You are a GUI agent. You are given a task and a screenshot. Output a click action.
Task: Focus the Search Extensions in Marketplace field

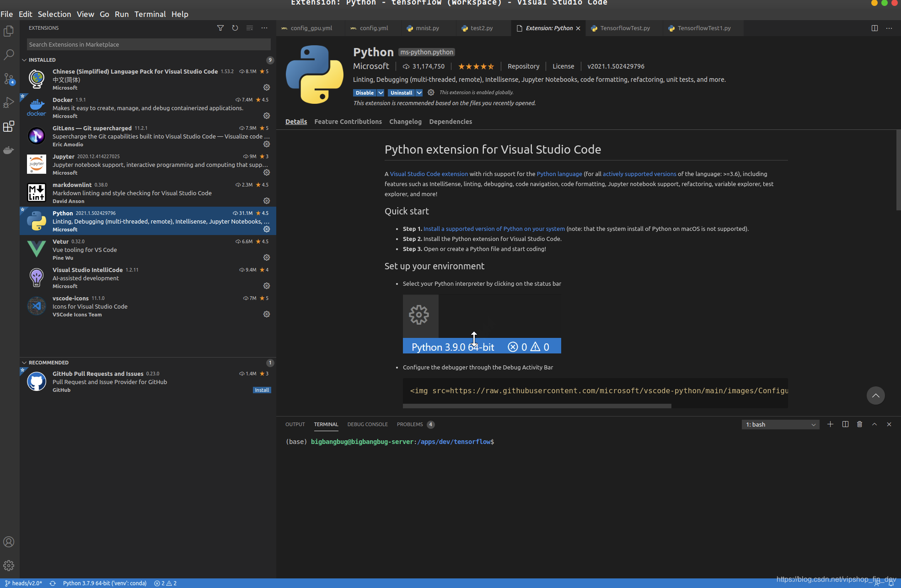(149, 44)
